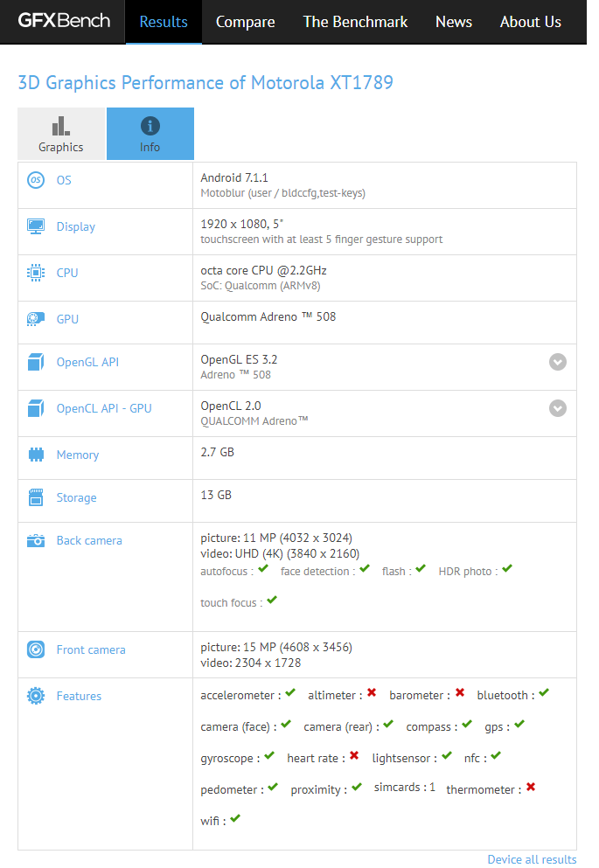Click the CPU chip icon
Viewport: 599px width, 868px height.
pos(36,273)
